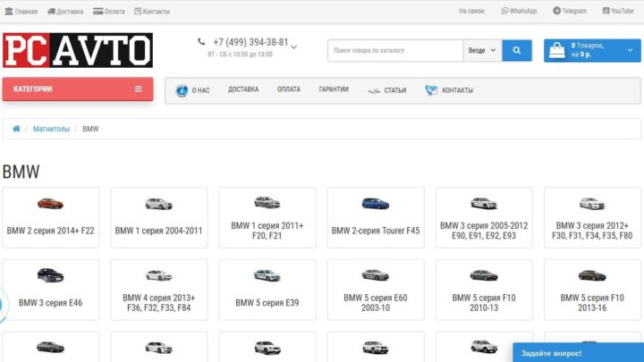Open BMW 2 серия 2014+ F22 card
The height and width of the screenshot is (362, 644).
[x=50, y=217]
